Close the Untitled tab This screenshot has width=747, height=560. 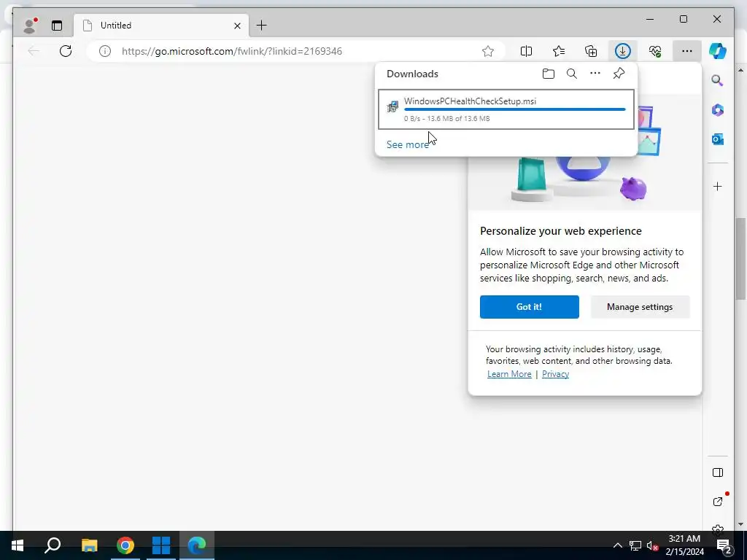[237, 26]
